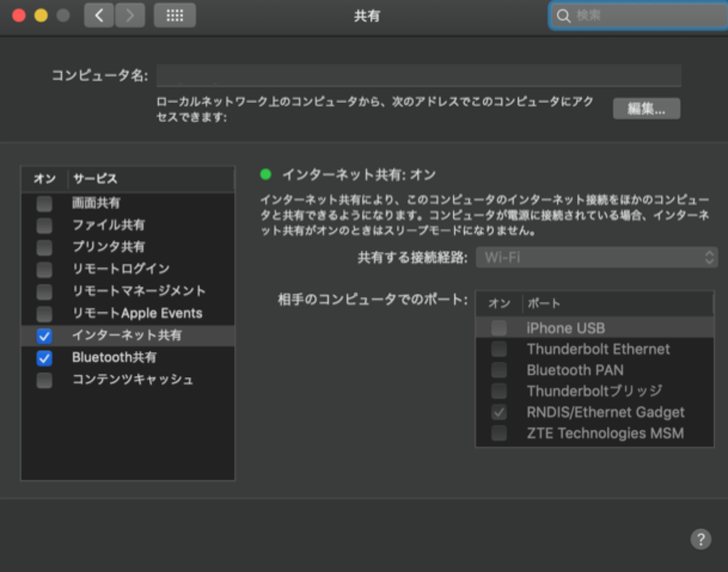Image resolution: width=728 pixels, height=572 pixels.
Task: Enable 画面共有 (Screen Sharing)
Action: [43, 203]
